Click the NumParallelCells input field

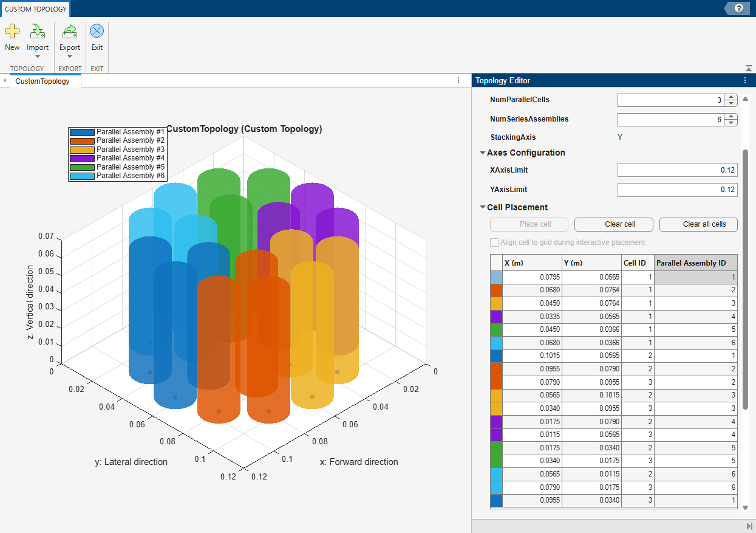click(672, 100)
